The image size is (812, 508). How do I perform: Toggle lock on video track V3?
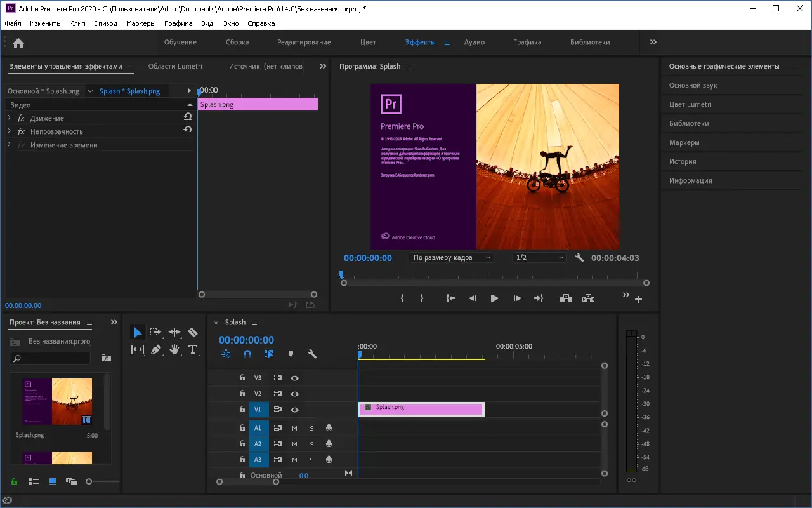pos(242,378)
